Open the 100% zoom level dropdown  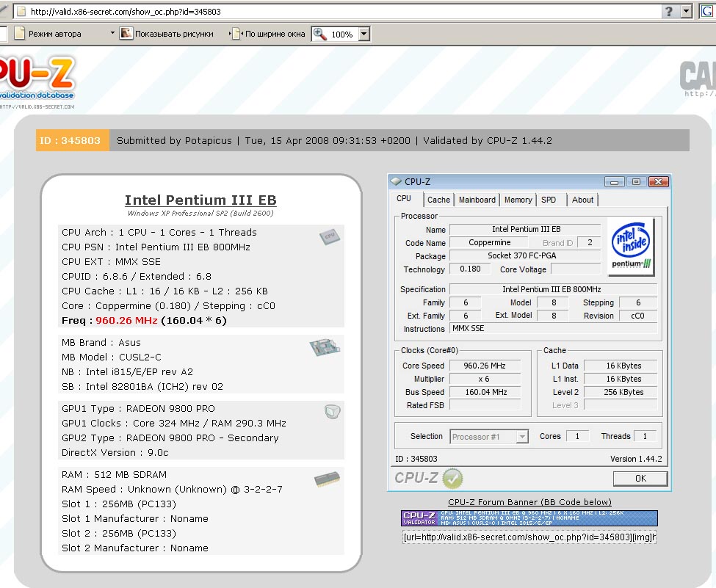[364, 34]
